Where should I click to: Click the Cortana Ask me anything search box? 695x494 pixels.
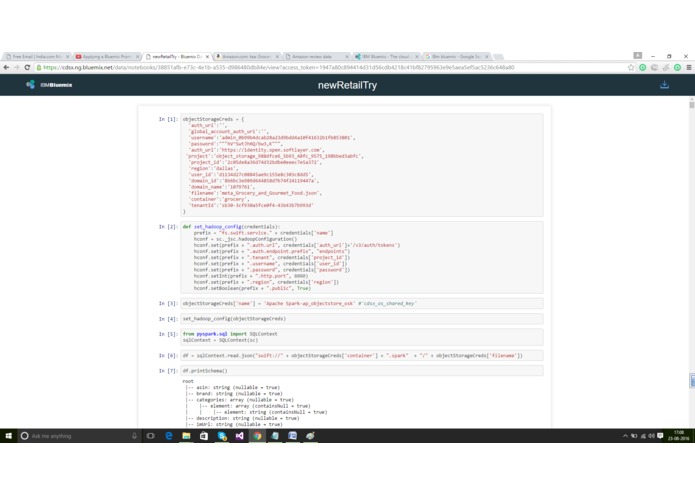point(79,436)
